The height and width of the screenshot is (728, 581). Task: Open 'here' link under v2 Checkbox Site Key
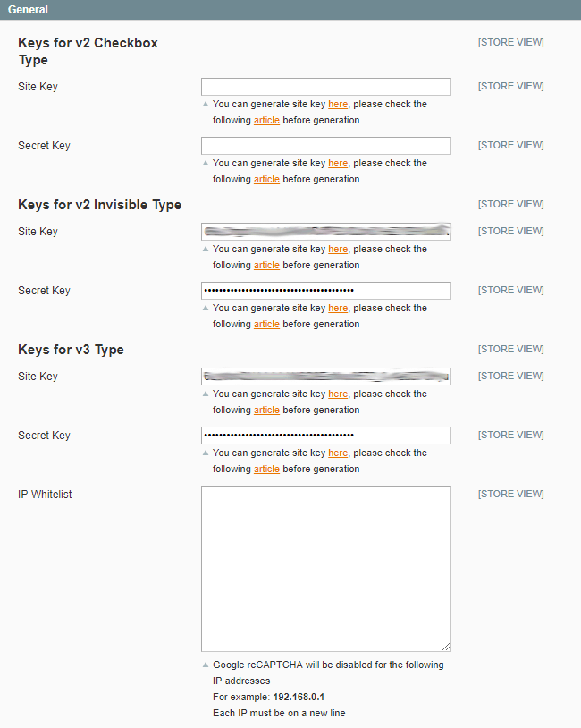click(338, 105)
